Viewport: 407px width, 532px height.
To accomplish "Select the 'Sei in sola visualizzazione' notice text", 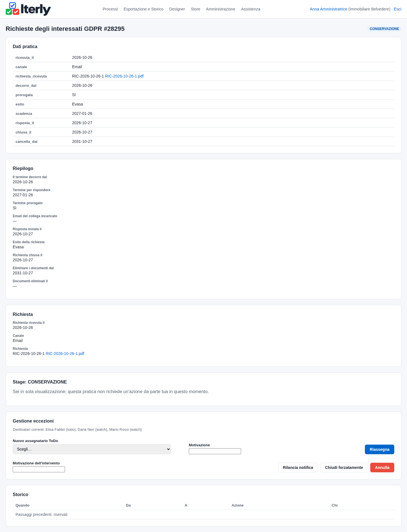I will tap(111, 392).
